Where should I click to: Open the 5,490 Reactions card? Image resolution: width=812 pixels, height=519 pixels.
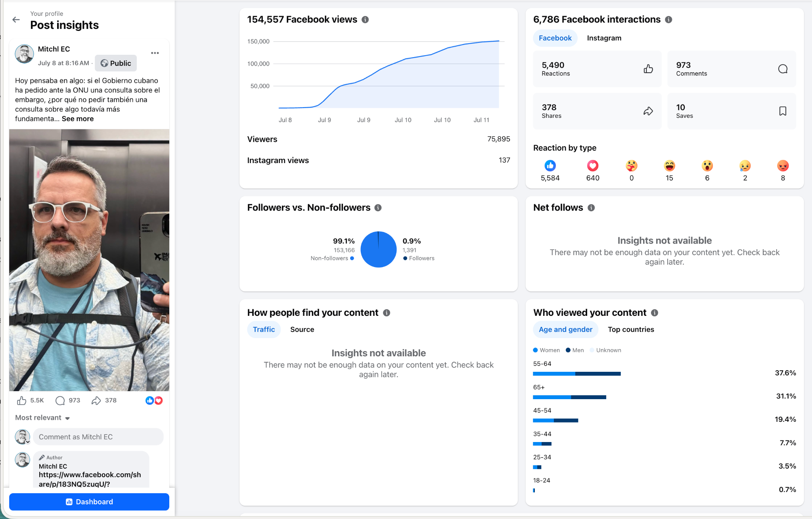(x=597, y=69)
